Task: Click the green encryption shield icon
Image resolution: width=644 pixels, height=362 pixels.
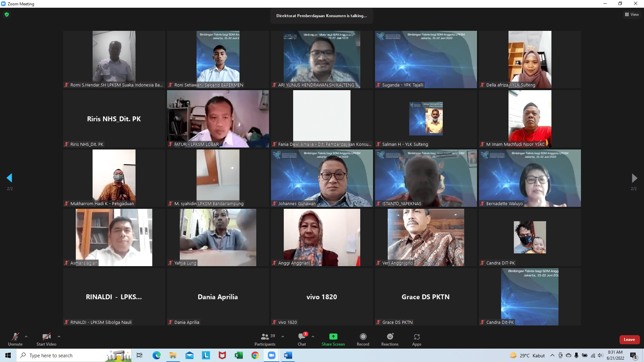Action: point(7,14)
